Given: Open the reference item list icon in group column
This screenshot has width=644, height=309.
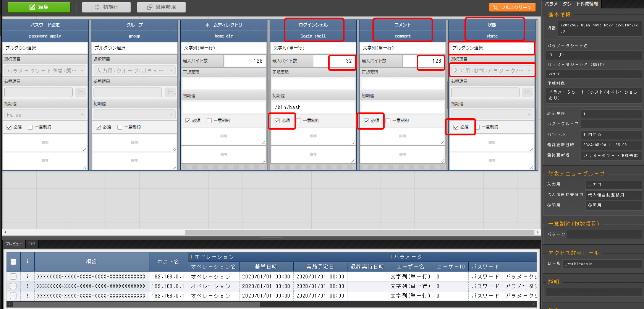Looking at the screenshot, I should (170, 92).
